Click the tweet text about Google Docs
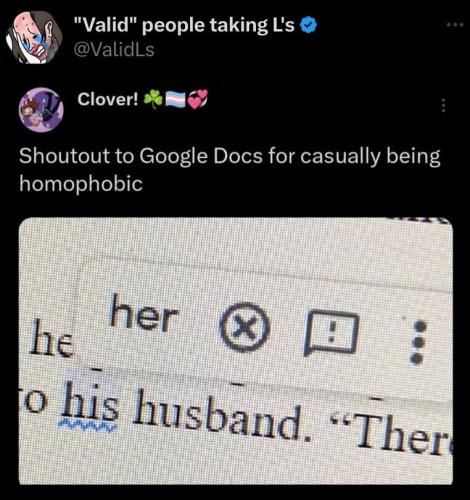 [230, 169]
